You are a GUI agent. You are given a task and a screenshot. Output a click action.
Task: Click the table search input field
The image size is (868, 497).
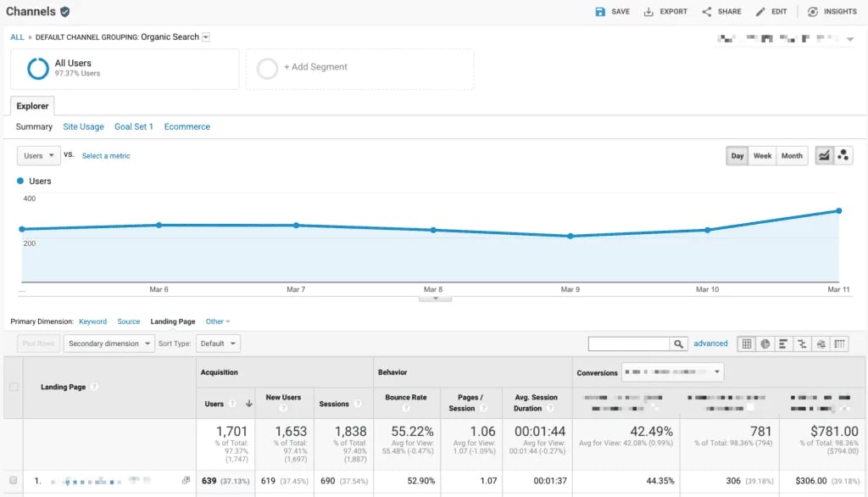coord(629,343)
